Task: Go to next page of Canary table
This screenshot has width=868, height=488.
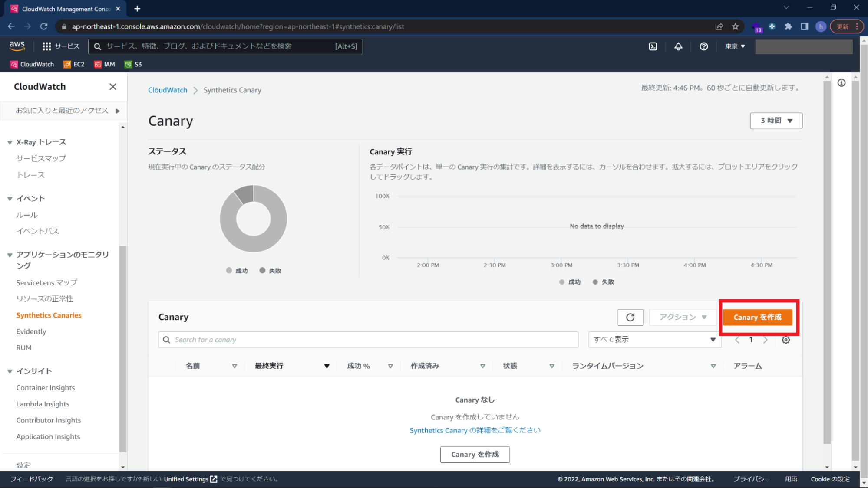Action: tap(766, 340)
